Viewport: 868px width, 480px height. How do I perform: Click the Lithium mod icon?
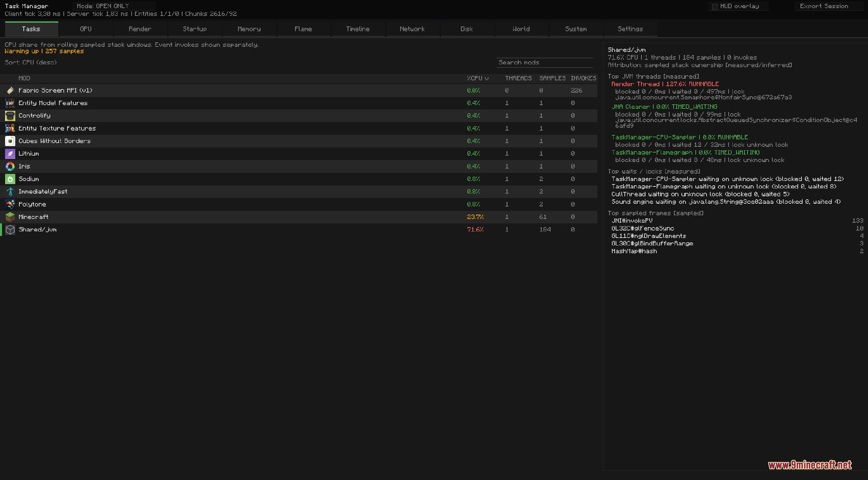10,154
